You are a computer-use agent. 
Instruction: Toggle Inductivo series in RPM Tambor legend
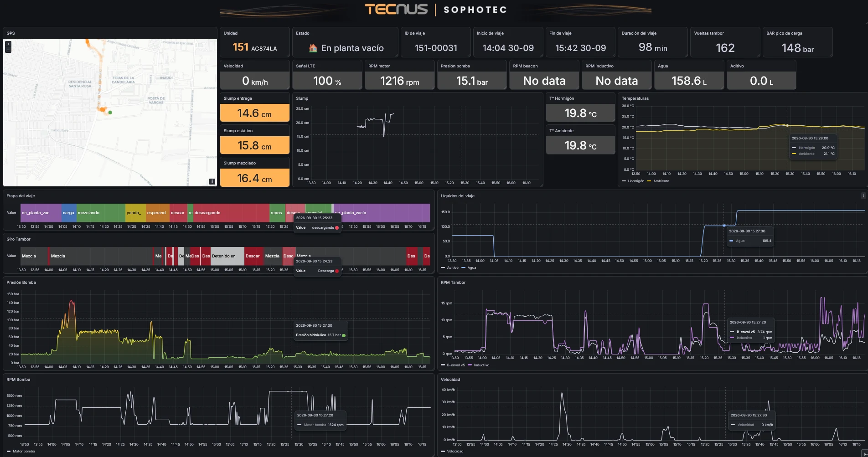[479, 365]
